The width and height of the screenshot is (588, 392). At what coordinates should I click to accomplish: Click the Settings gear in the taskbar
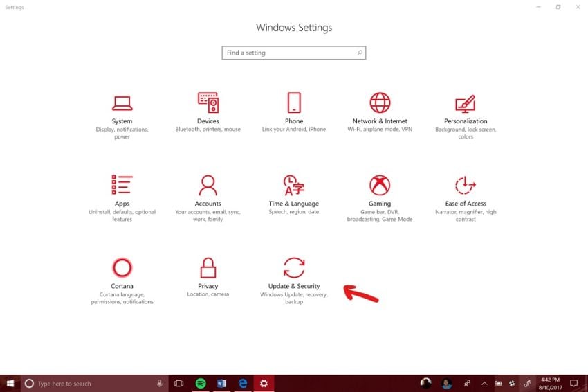coord(264,384)
